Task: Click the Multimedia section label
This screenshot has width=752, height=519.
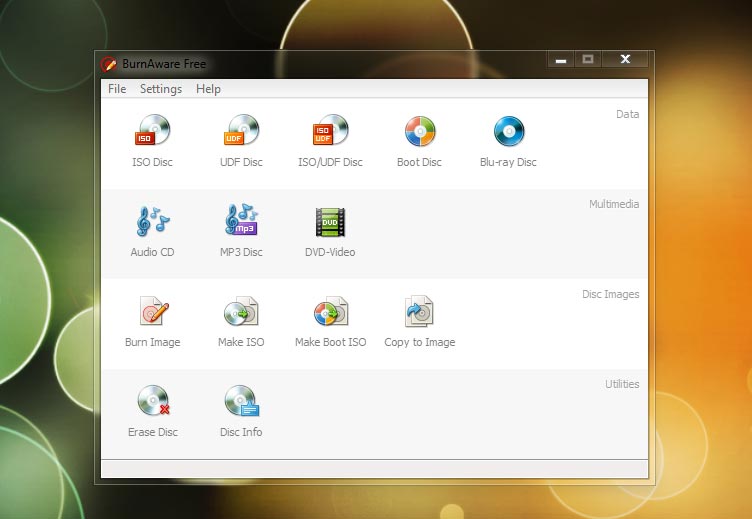Action: coord(614,204)
